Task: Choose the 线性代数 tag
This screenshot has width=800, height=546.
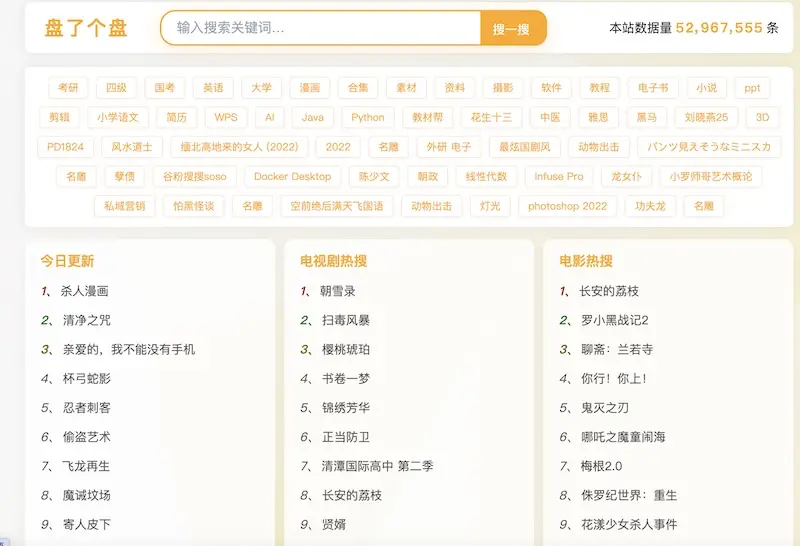Action: pos(486,177)
